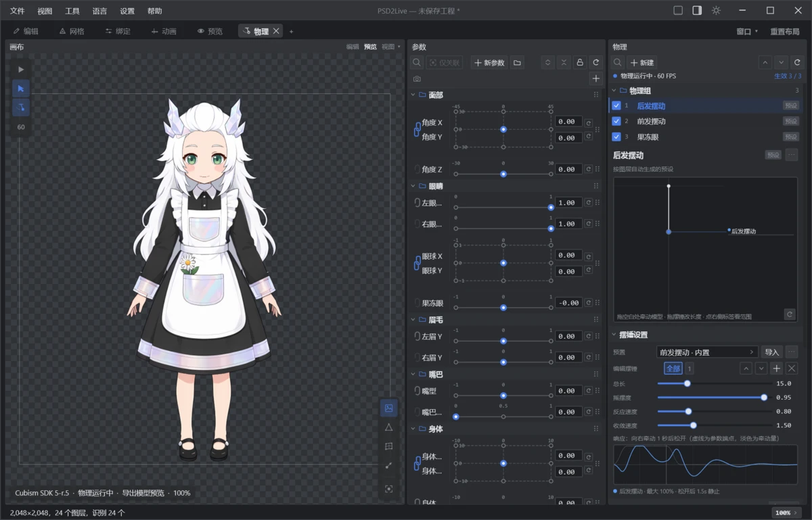Select the arrow pointer tool in canvas
The width and height of the screenshot is (812, 520).
point(21,89)
